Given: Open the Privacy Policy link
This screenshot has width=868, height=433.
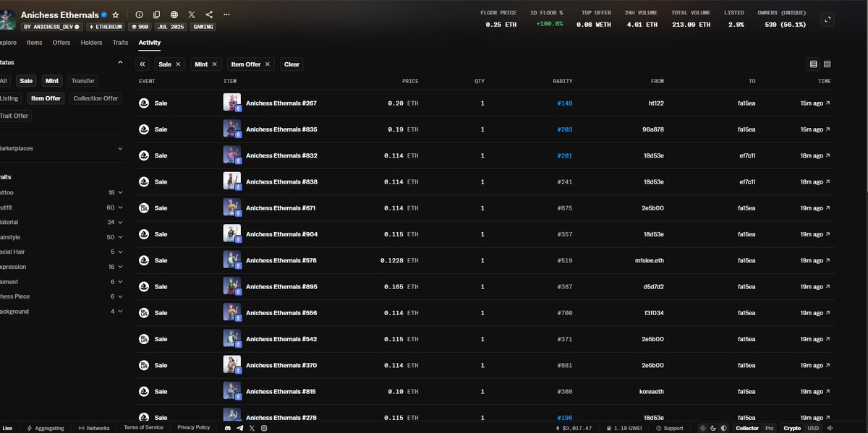Looking at the screenshot, I should 193,427.
